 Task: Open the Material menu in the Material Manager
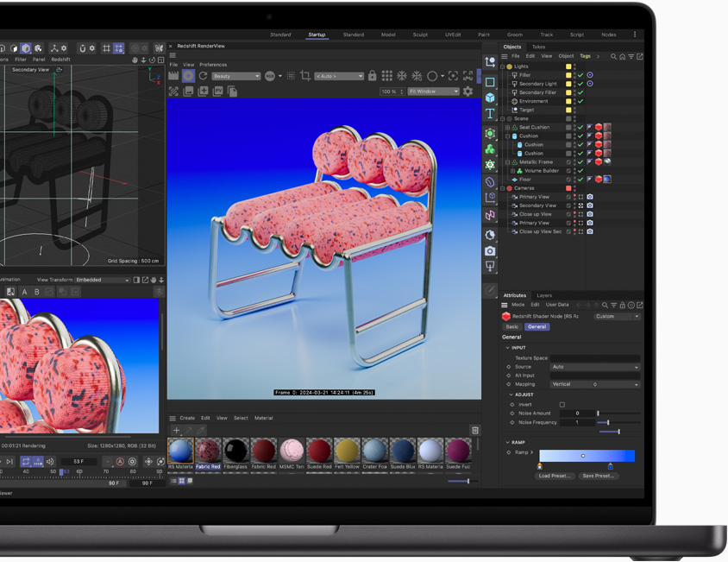(x=265, y=418)
